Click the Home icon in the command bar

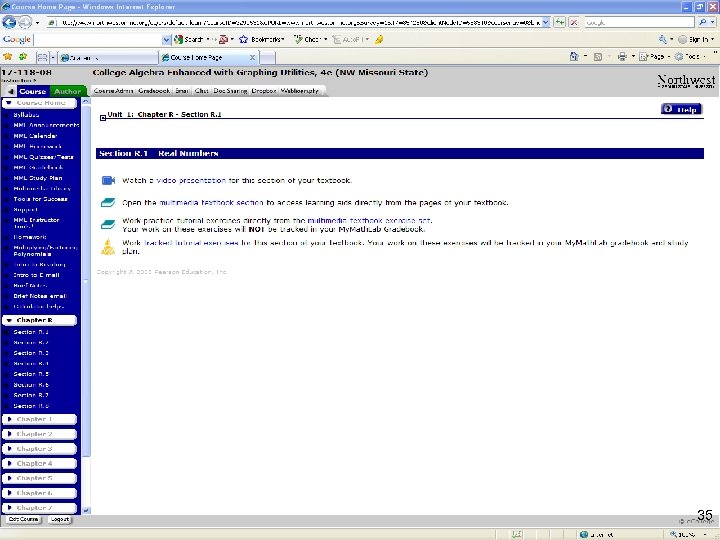click(574, 56)
